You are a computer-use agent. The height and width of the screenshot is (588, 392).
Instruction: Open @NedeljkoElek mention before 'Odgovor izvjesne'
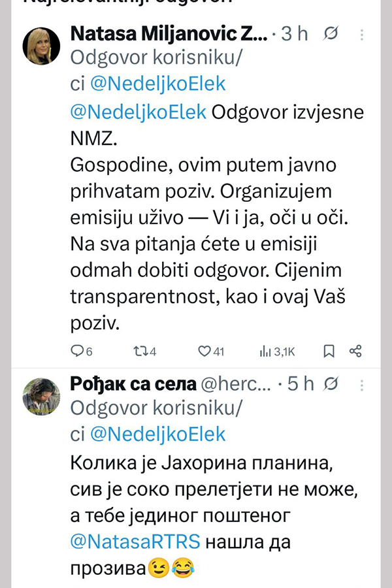point(138,112)
